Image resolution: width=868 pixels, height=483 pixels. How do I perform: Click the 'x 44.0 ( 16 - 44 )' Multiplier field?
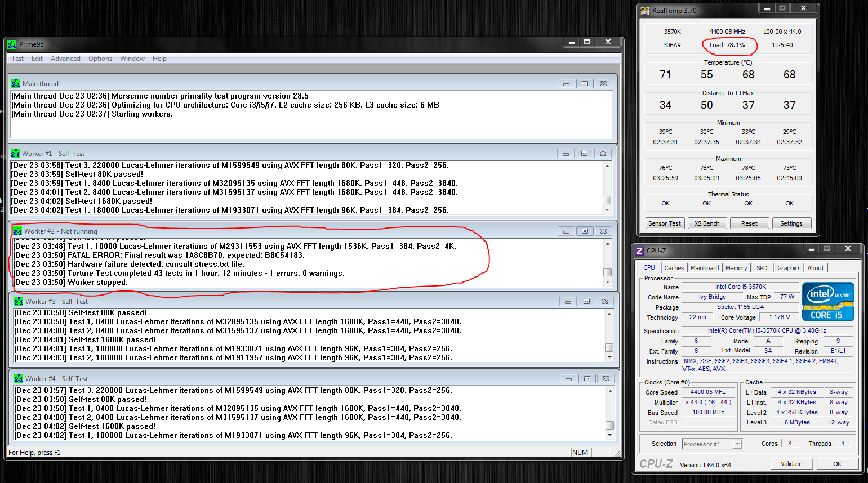(708, 402)
